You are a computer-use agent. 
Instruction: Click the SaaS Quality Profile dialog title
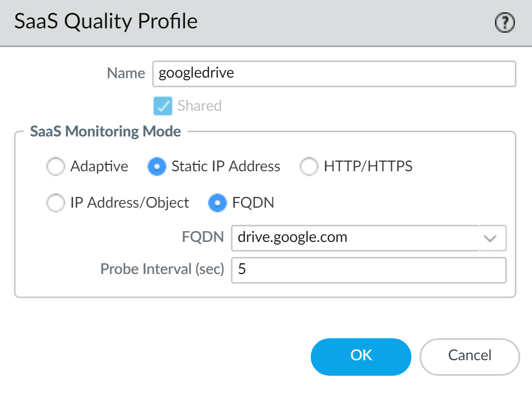pos(106,22)
